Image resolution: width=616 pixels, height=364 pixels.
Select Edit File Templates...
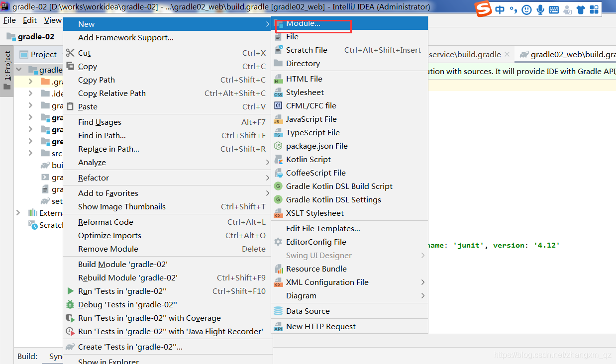(x=349, y=229)
